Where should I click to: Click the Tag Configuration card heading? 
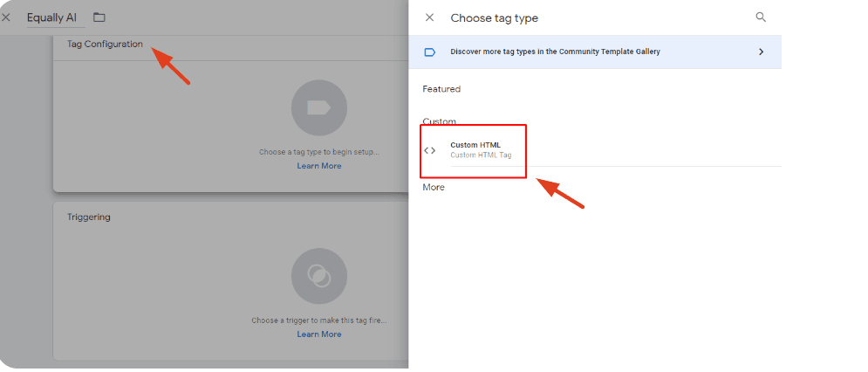(105, 45)
